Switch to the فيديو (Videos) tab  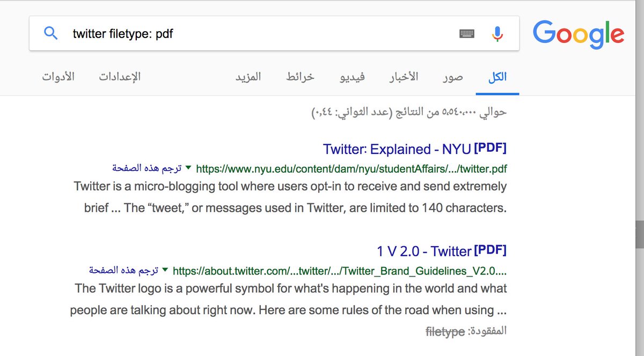click(352, 77)
